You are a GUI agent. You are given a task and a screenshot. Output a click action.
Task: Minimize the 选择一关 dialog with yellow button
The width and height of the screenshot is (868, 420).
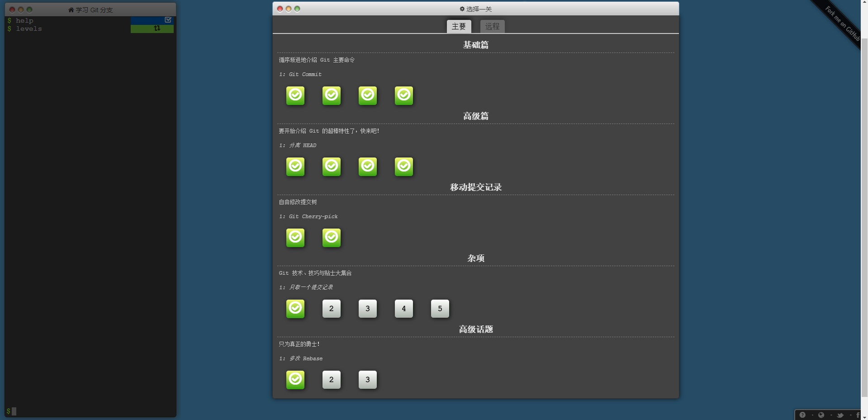(289, 9)
